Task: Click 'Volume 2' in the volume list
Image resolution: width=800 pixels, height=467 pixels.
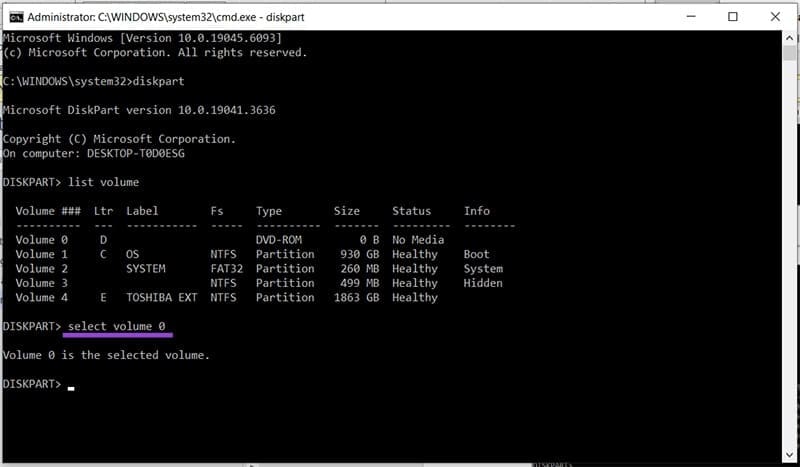Action: click(42, 268)
